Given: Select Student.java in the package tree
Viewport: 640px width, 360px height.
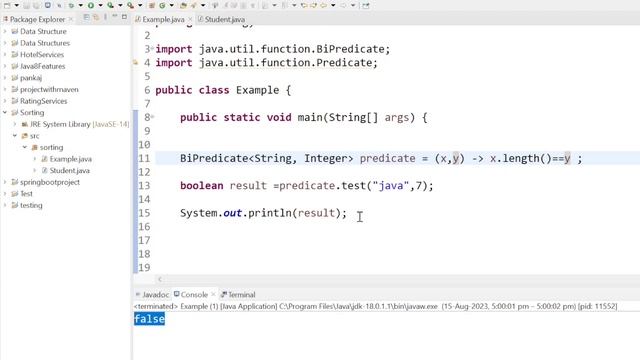Looking at the screenshot, I should [x=69, y=170].
